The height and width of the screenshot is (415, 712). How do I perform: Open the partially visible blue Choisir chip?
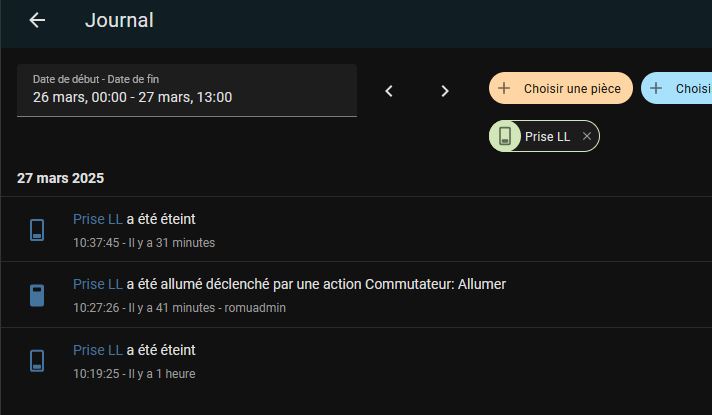point(677,88)
